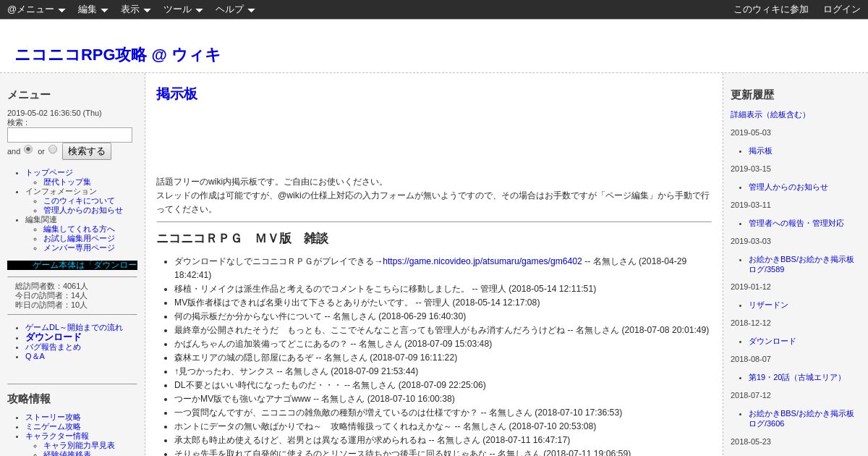Open お試し編集用ページ link
This screenshot has height=456, width=868.
pyautogui.click(x=79, y=238)
